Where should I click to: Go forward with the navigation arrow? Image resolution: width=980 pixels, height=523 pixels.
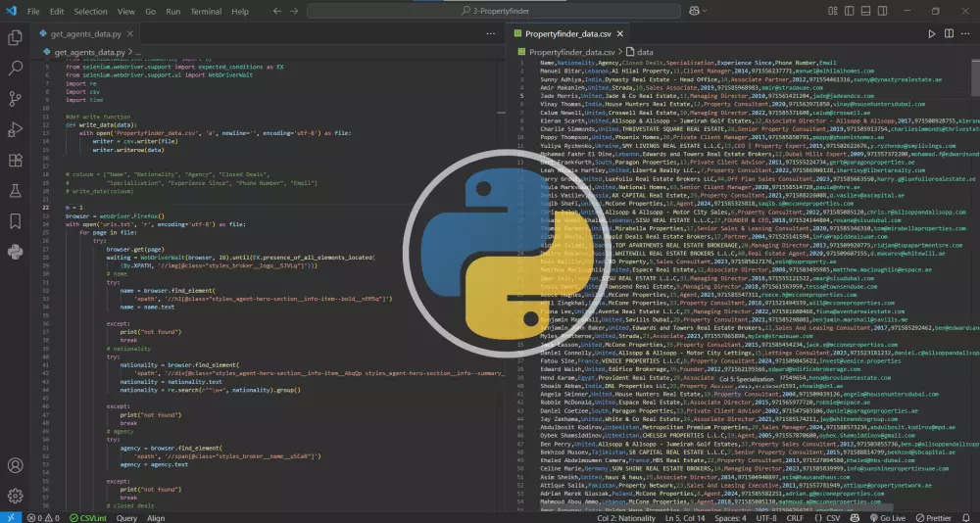[x=294, y=11]
